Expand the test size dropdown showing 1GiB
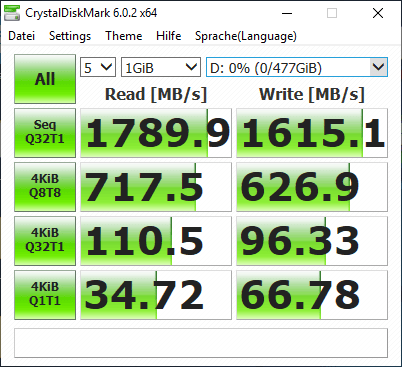Screen dimensions: 402x367 click(x=161, y=67)
